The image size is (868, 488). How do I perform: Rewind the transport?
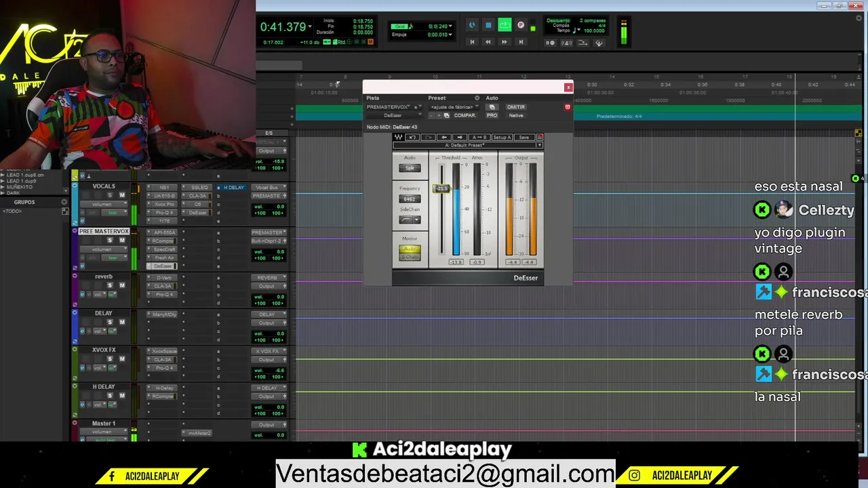pyautogui.click(x=488, y=42)
